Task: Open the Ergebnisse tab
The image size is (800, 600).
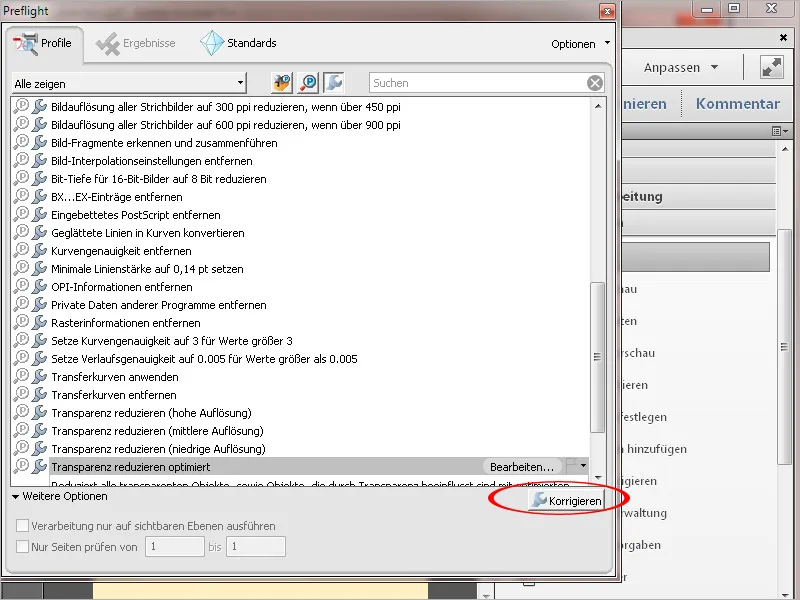Action: pyautogui.click(x=136, y=44)
